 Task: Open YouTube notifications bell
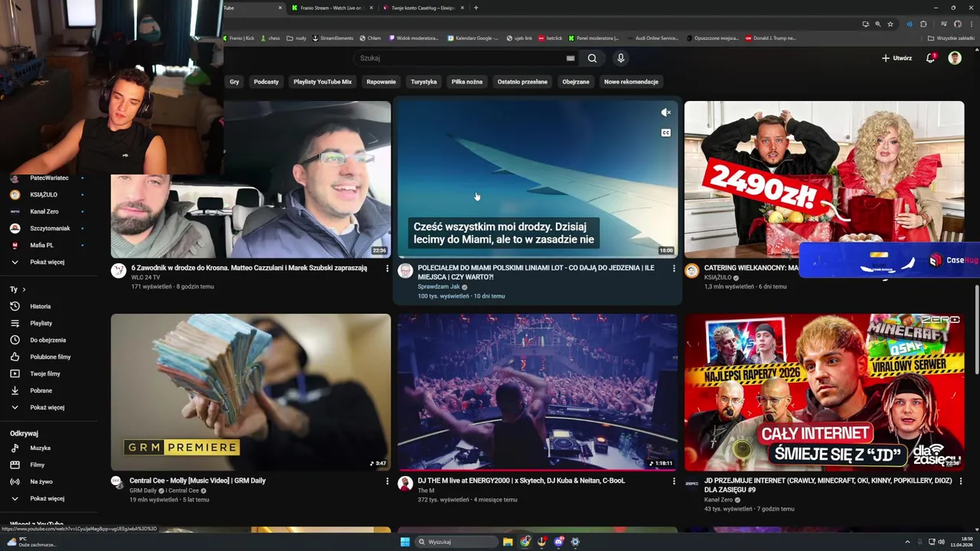pyautogui.click(x=931, y=58)
